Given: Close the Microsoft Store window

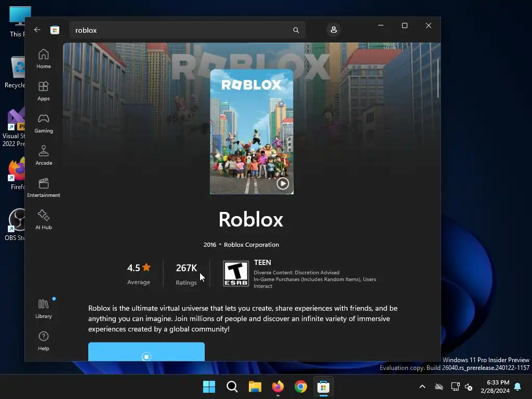Looking at the screenshot, I should pyautogui.click(x=429, y=25).
